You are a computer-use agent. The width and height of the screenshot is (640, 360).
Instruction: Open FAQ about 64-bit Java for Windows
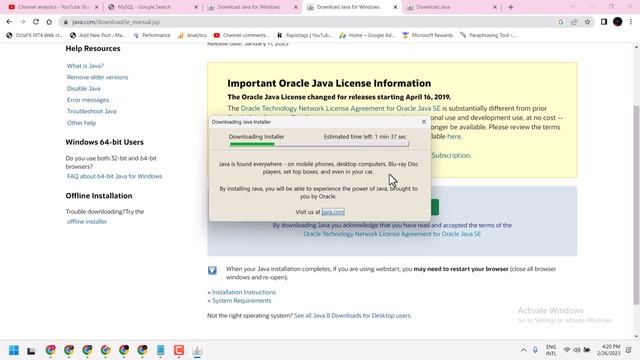pos(115,176)
